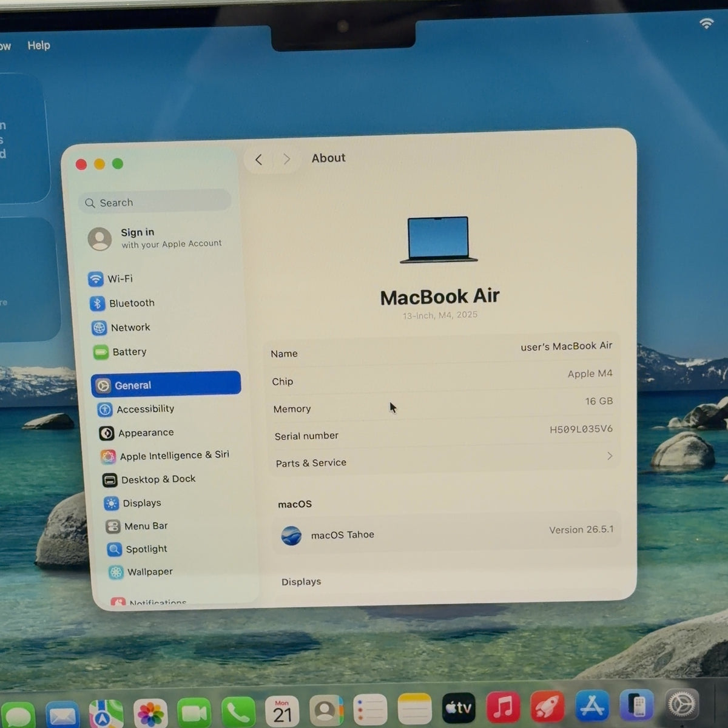Viewport: 728px width, 728px height.
Task: Open the Phone app in the Dock
Action: [238, 711]
